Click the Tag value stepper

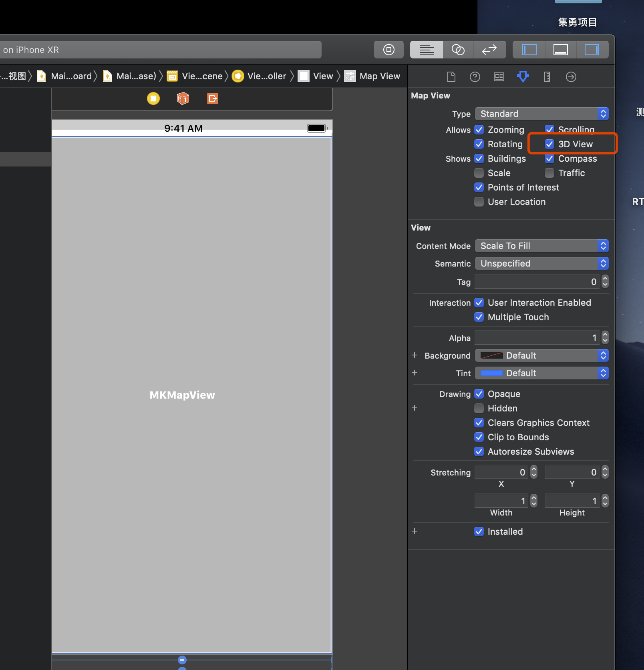[x=605, y=282]
